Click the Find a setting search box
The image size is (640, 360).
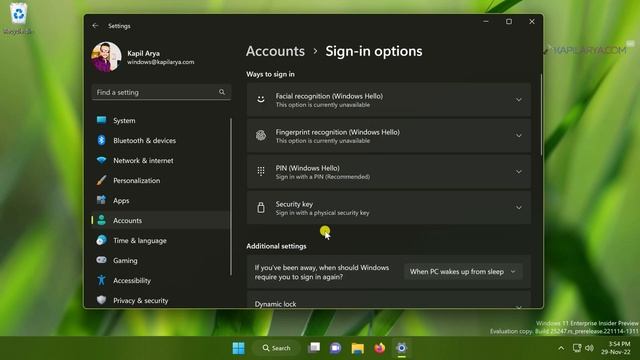[x=161, y=92]
